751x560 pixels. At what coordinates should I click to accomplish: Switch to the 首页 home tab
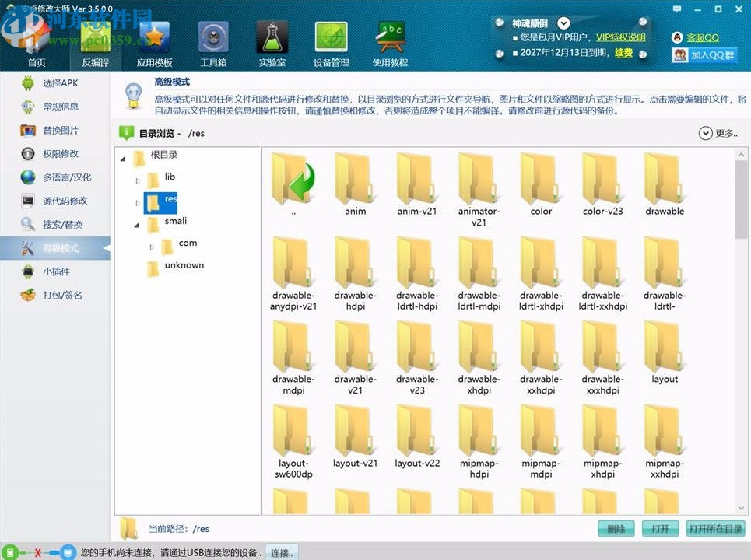coord(36,43)
